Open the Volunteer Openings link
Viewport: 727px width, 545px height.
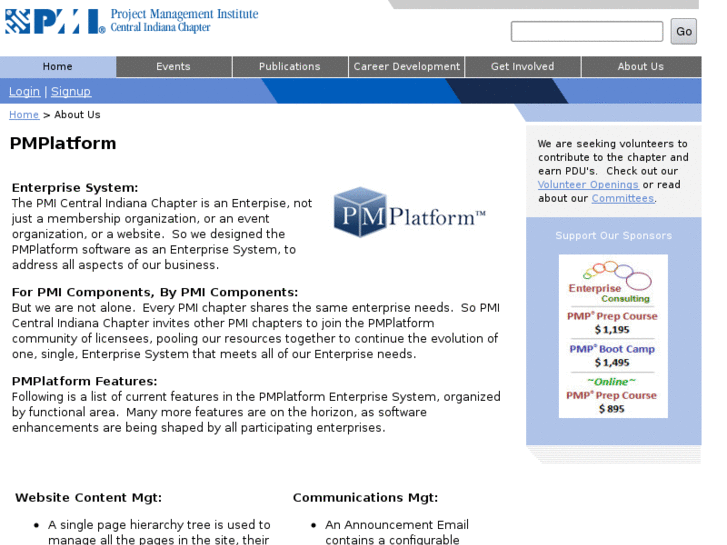point(588,185)
